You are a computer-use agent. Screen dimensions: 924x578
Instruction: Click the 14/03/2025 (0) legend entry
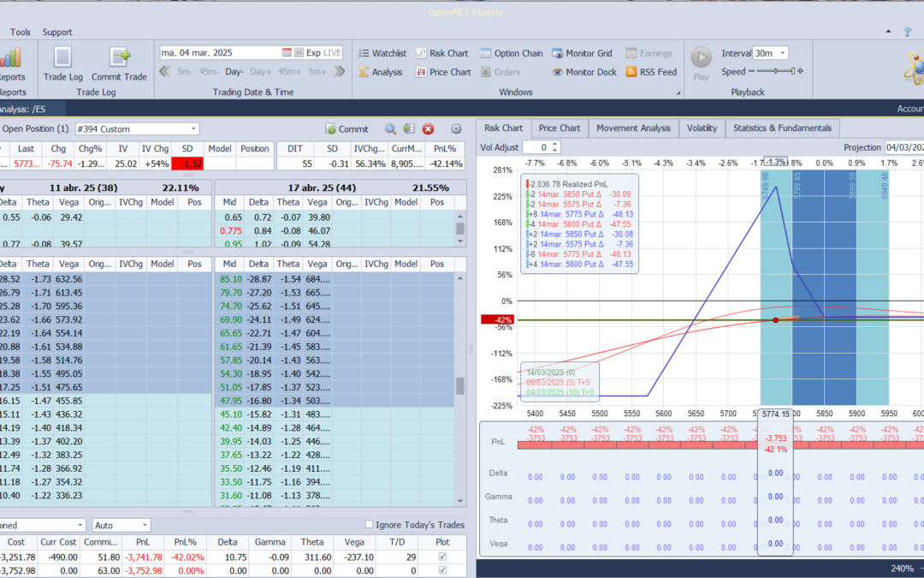click(x=550, y=372)
